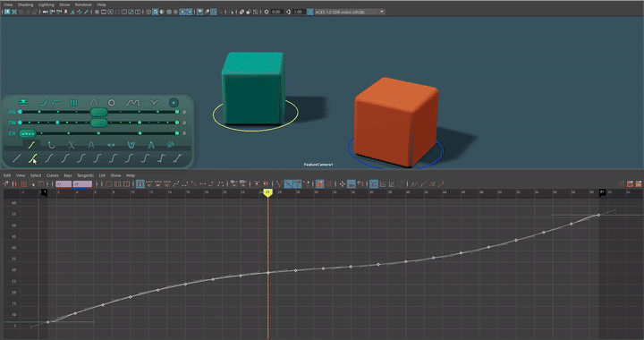The height and width of the screenshot is (340, 644).
Task: Open the Graph Editor Tangents menu
Action: (x=86, y=175)
